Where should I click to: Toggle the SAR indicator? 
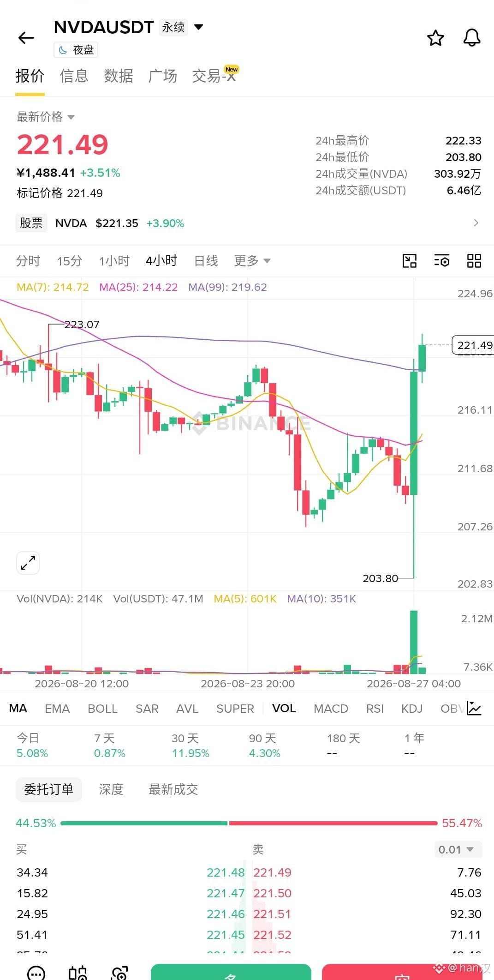click(147, 708)
